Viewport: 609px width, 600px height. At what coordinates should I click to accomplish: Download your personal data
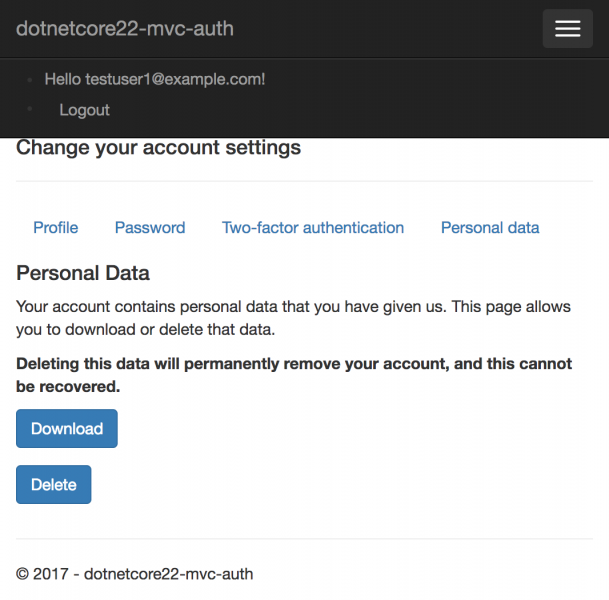67,428
